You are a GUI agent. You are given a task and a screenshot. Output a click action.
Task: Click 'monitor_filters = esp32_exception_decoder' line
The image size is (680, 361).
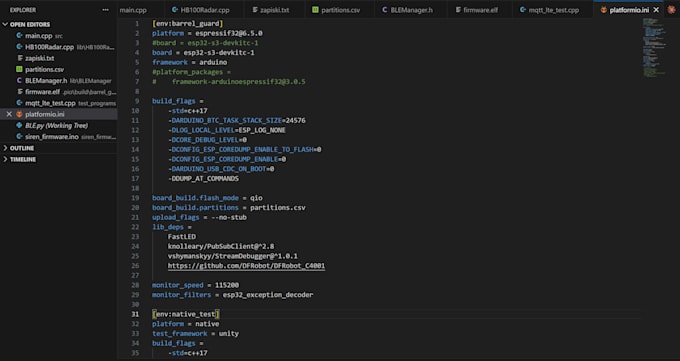click(x=232, y=295)
